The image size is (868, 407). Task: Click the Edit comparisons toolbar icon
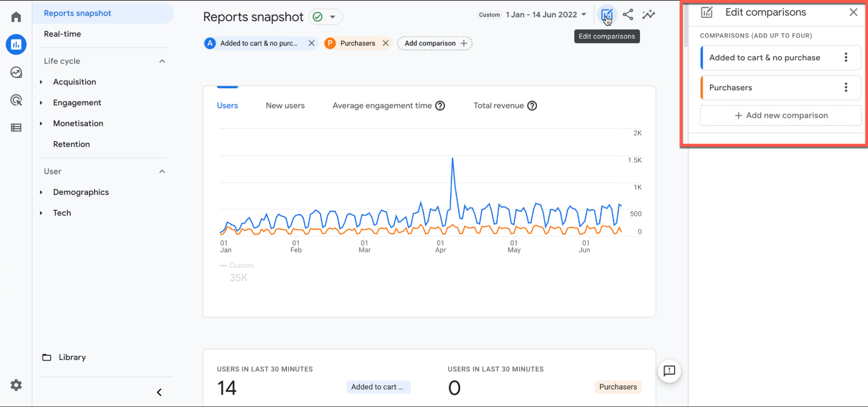[607, 14]
